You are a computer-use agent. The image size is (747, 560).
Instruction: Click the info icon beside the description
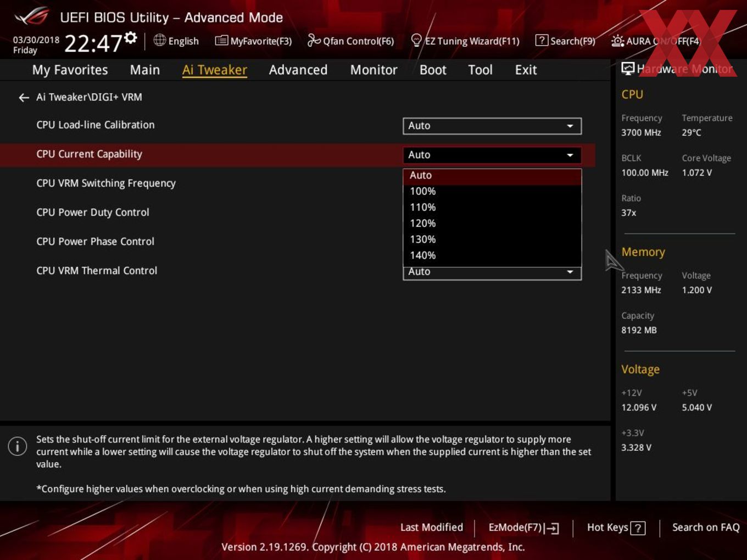[18, 446]
